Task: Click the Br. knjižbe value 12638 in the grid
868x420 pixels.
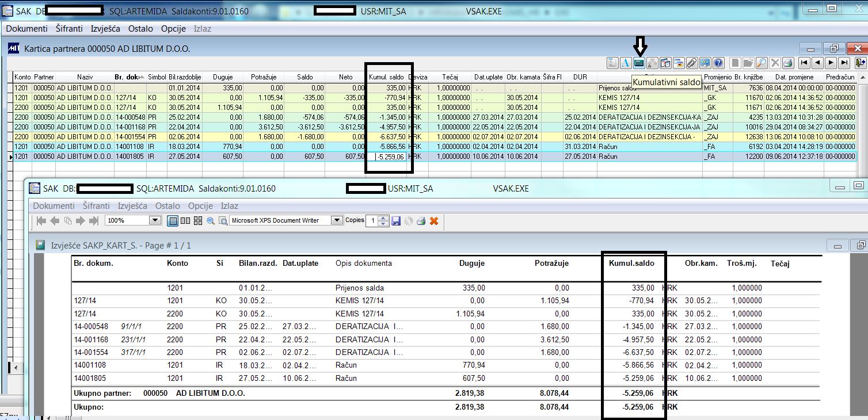Action: tap(753, 137)
